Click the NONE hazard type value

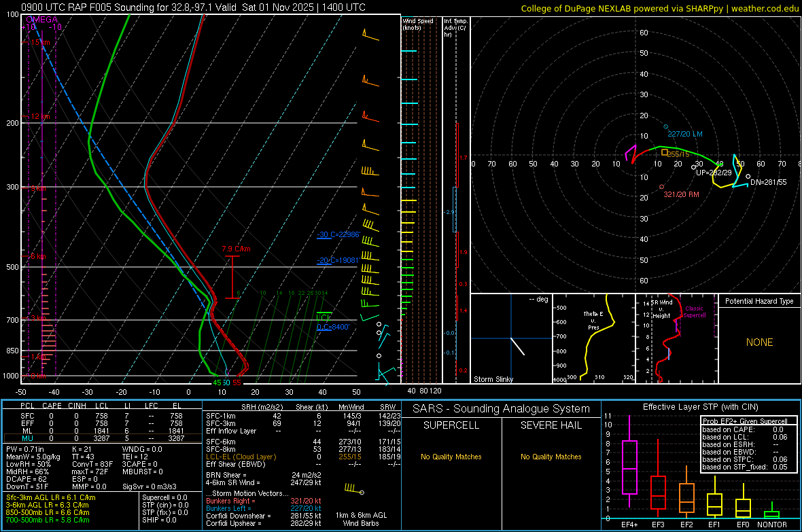point(759,342)
